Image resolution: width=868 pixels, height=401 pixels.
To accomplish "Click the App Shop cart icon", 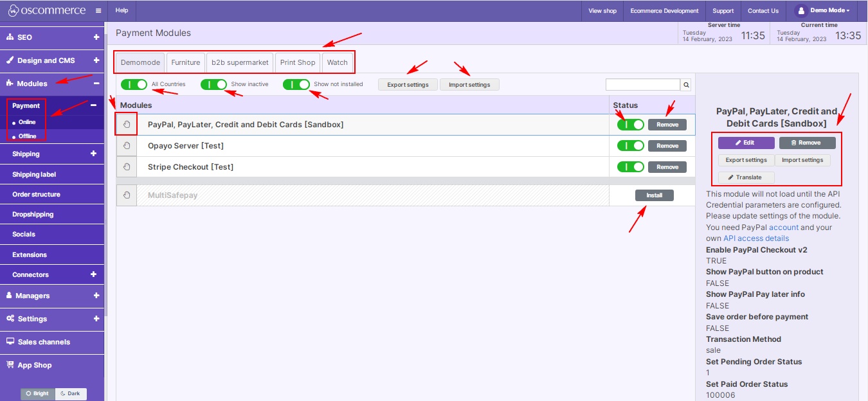I will coord(10,365).
